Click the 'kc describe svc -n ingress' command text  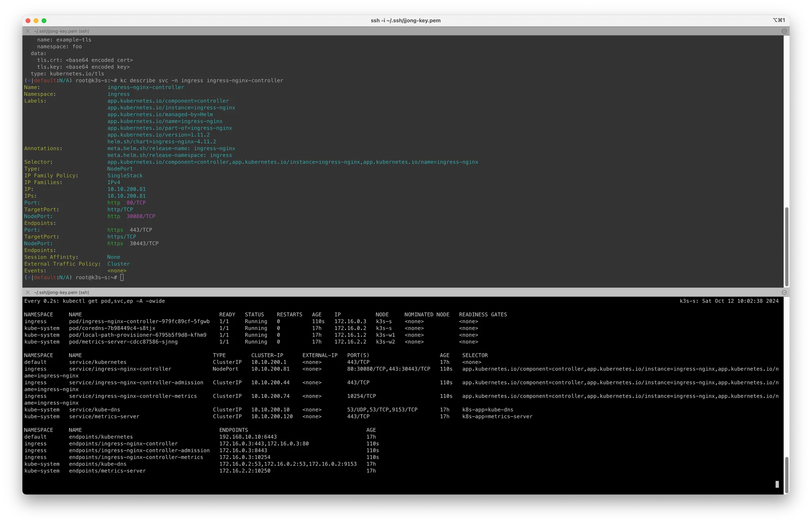tap(162, 80)
